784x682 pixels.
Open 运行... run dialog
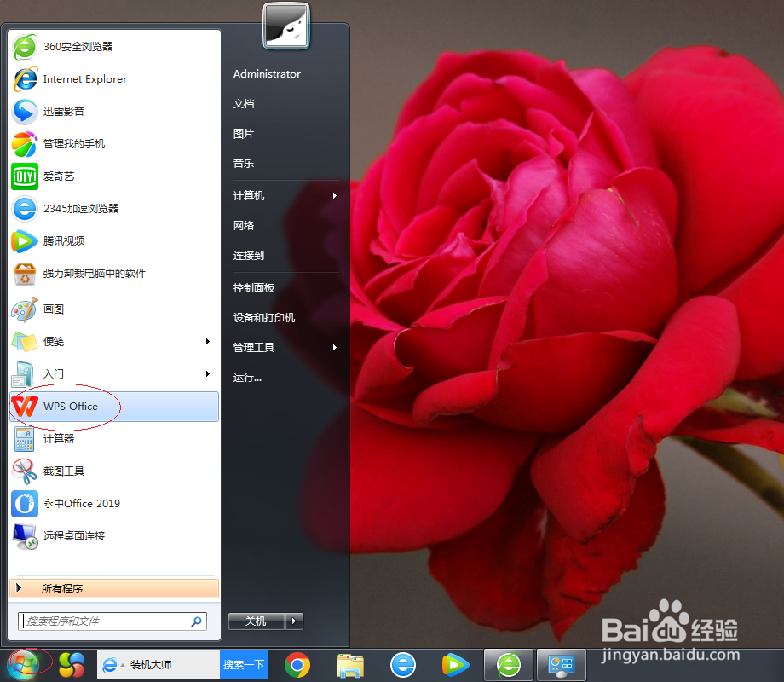pos(247,378)
